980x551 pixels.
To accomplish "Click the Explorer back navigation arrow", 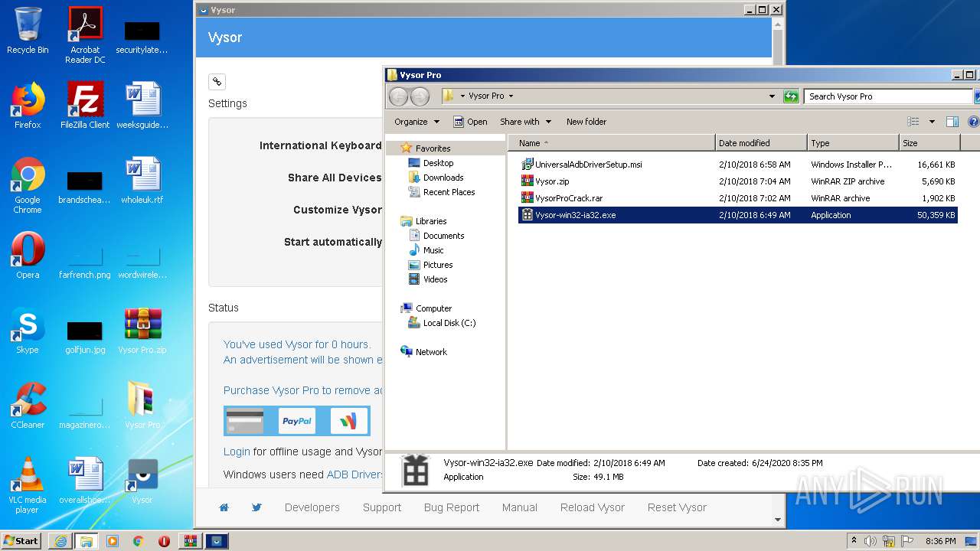I will pos(399,96).
